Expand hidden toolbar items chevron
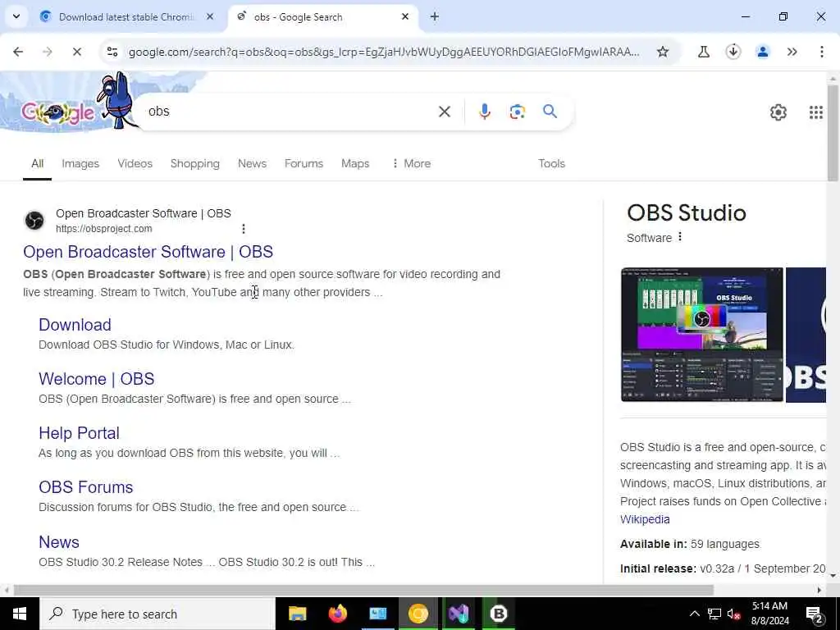840x630 pixels. click(792, 52)
